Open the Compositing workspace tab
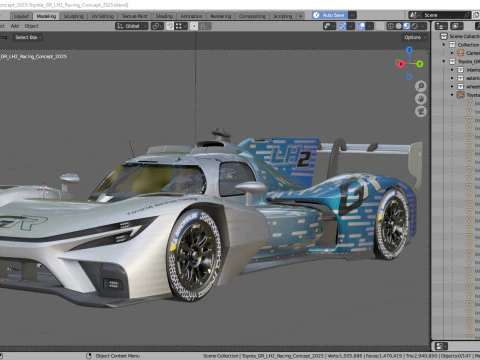 (x=252, y=16)
